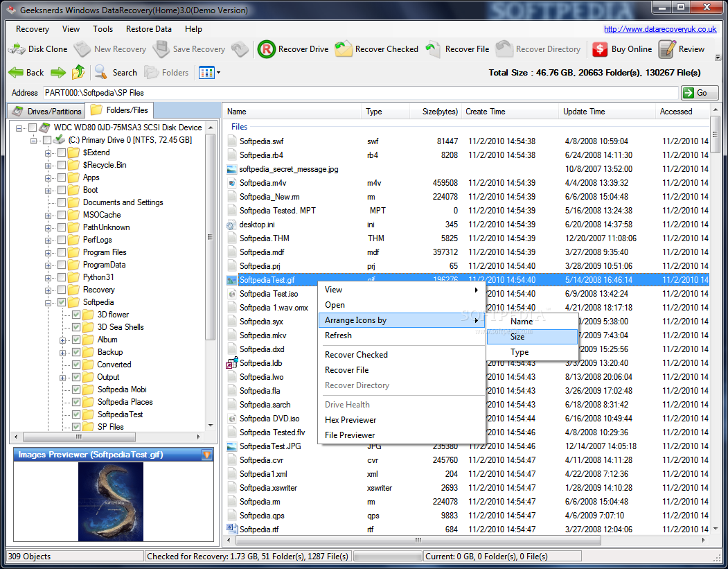Screen dimensions: 728x569
Task: Click the Images Previewer orange collapse icon
Action: (x=207, y=455)
